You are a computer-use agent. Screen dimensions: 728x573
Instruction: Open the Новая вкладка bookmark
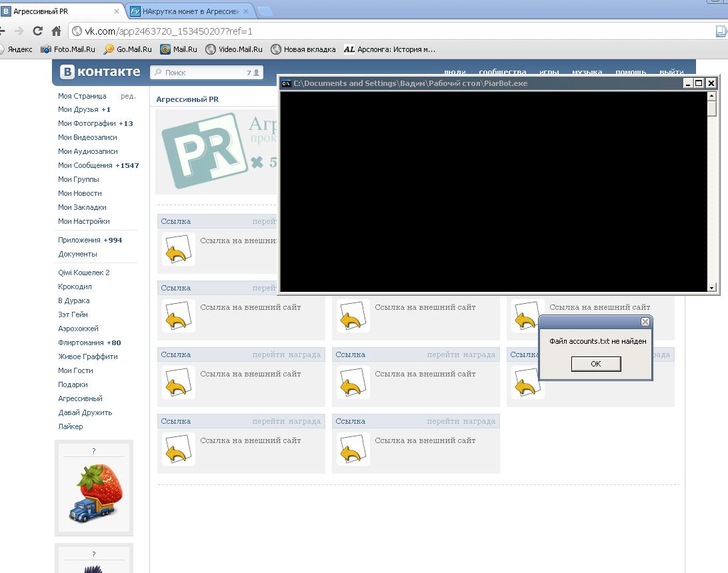click(303, 49)
